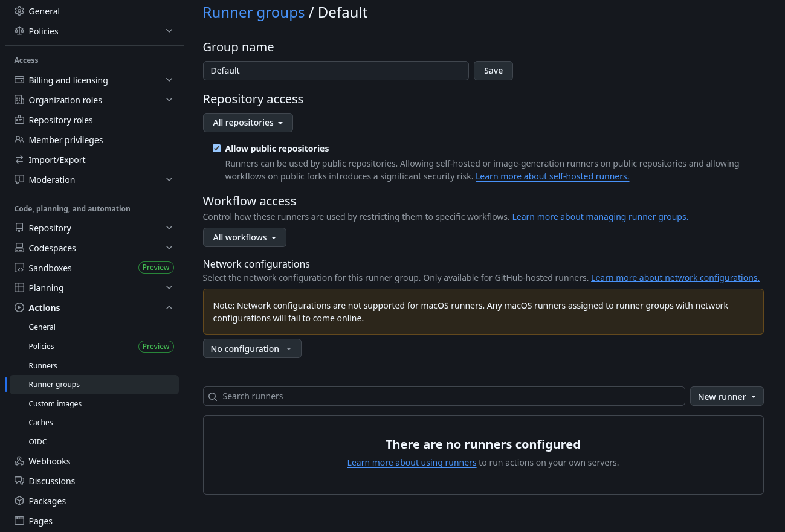Click the Group name text field
This screenshot has width=785, height=532.
pyautogui.click(x=336, y=71)
